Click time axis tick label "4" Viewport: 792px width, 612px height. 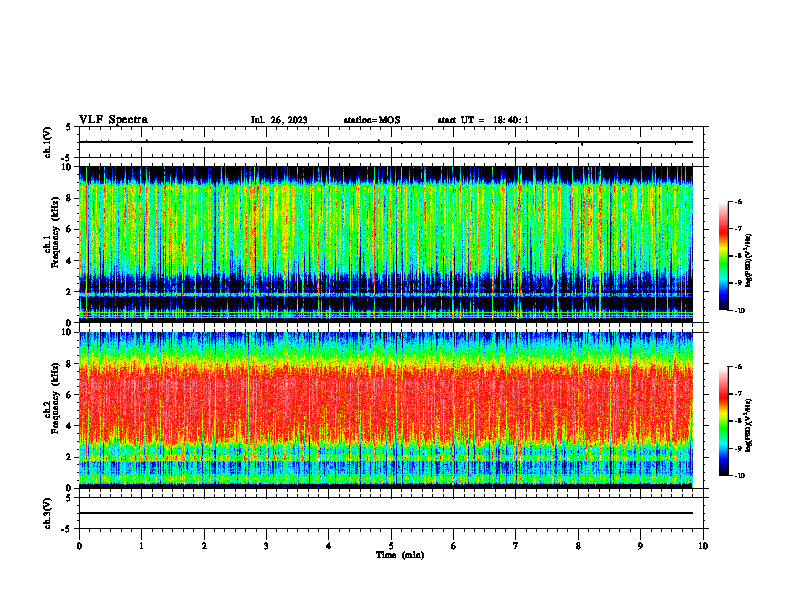(x=328, y=546)
